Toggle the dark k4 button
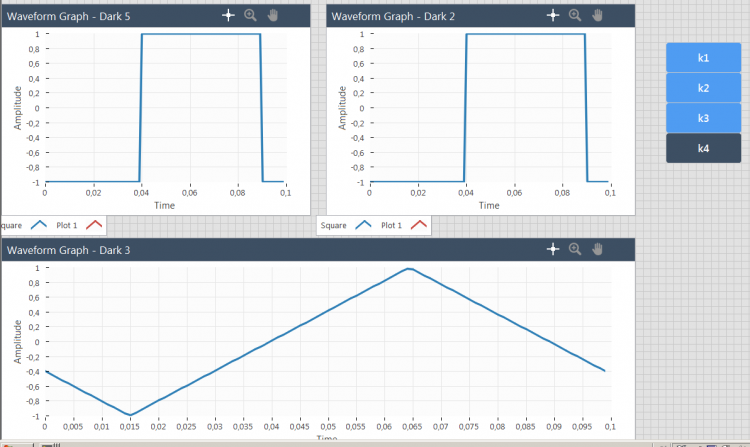 [703, 148]
